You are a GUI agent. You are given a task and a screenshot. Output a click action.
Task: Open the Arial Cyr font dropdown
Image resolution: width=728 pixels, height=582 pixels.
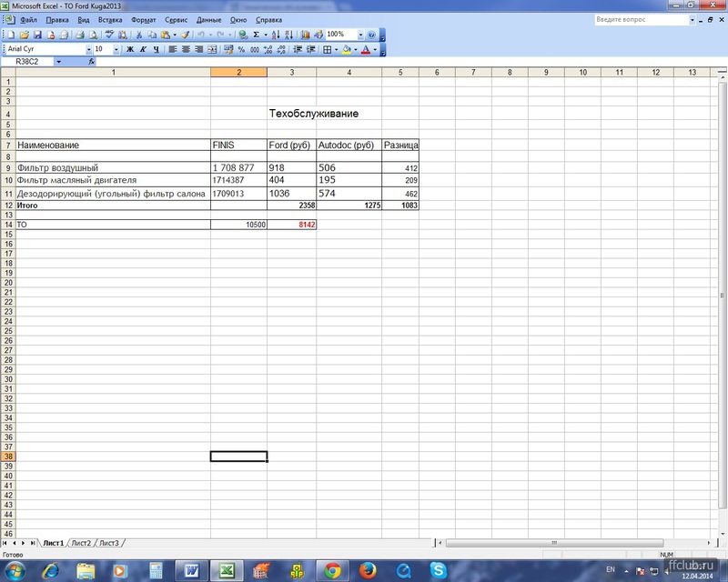click(88, 49)
